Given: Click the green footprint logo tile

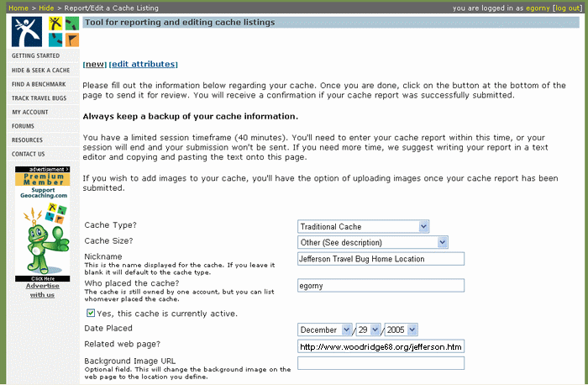Looking at the screenshot, I should pos(72,24).
